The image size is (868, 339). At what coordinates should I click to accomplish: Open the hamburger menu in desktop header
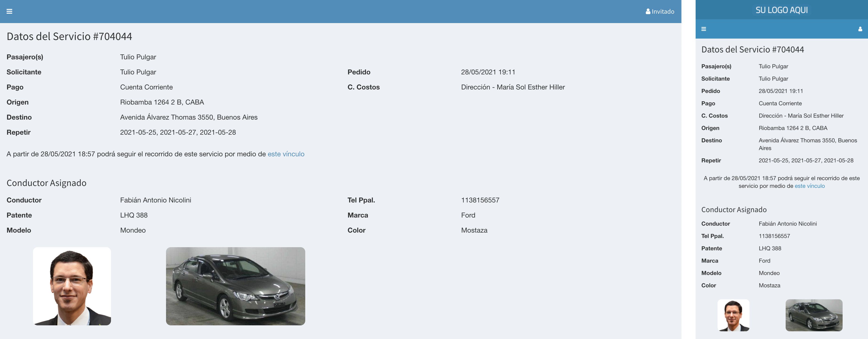click(x=9, y=12)
